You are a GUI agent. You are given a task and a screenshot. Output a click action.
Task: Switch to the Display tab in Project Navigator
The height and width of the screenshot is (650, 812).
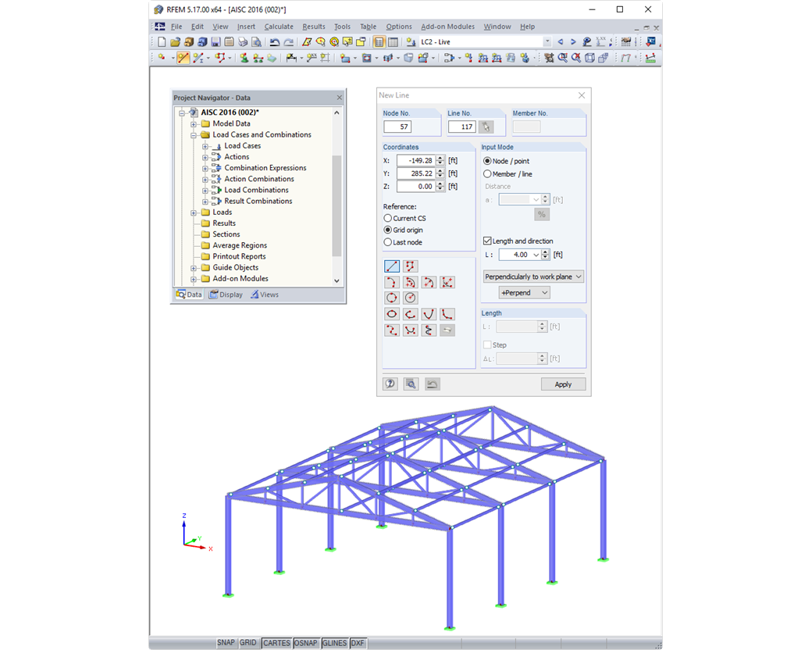pos(226,295)
